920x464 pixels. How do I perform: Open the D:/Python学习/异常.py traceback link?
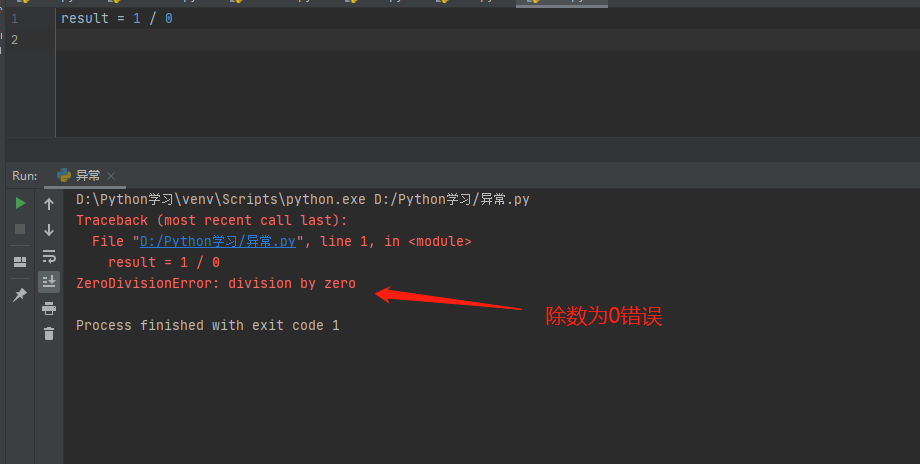tap(218, 241)
